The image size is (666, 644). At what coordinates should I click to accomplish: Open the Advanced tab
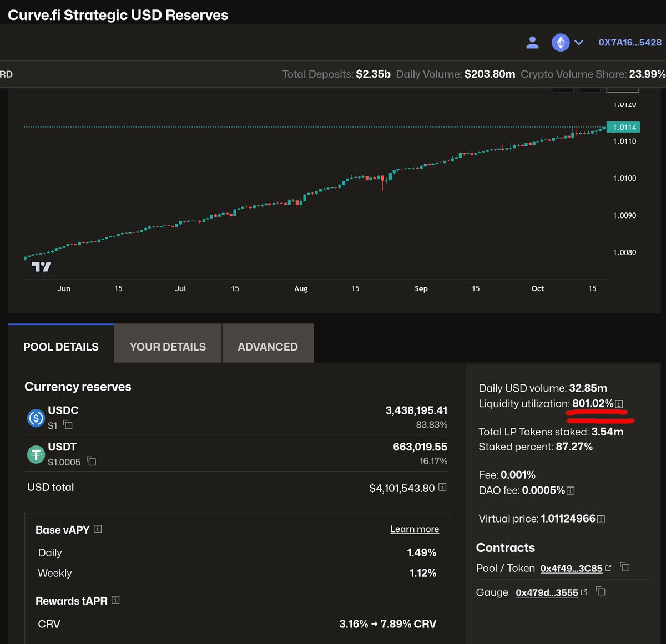coord(268,347)
